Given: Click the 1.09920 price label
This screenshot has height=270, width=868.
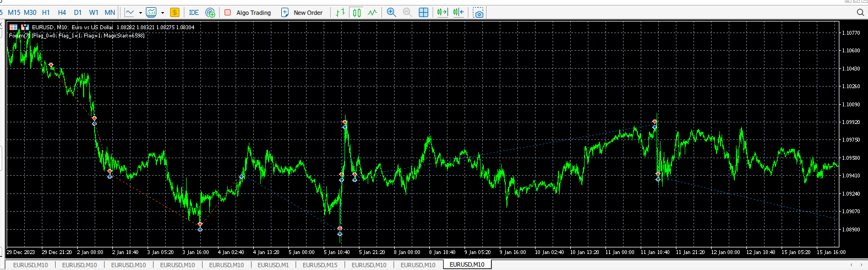Looking at the screenshot, I should coord(851,122).
